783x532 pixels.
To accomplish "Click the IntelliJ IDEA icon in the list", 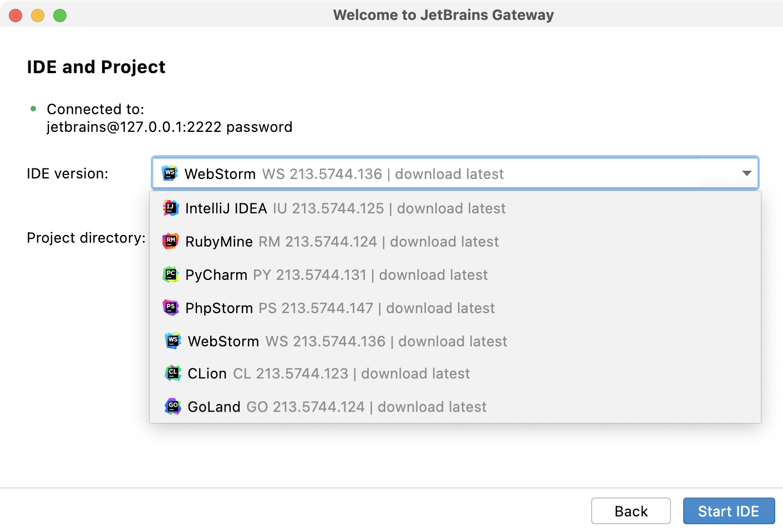I will (171, 208).
